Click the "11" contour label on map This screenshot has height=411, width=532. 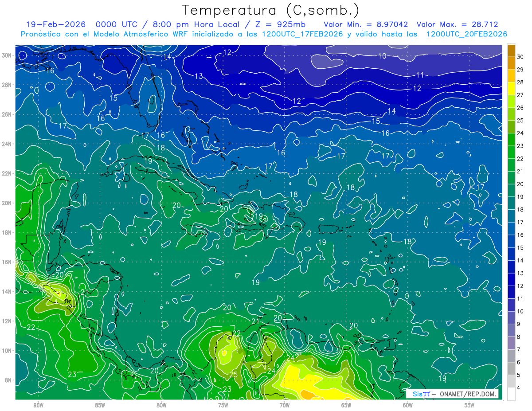tap(420, 75)
